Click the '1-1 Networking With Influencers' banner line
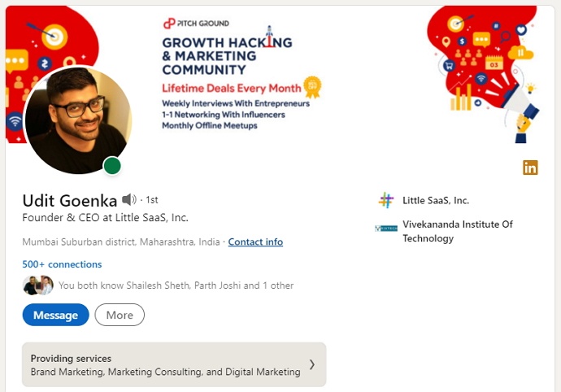 click(224, 115)
